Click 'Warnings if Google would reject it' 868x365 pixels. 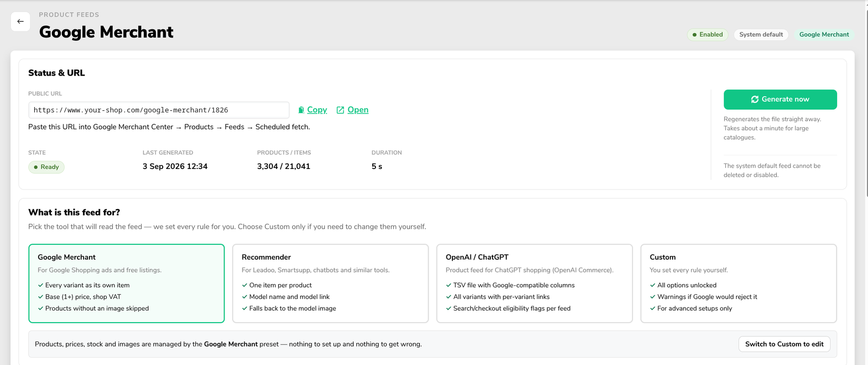[707, 297]
